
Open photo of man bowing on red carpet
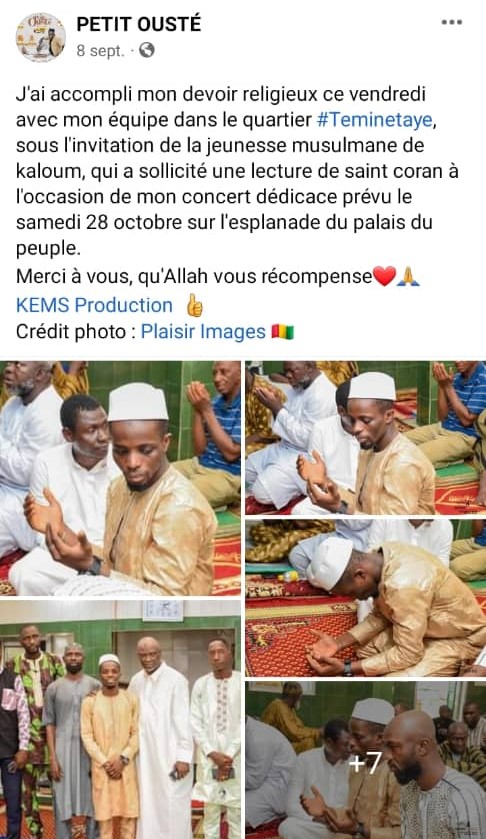pyautogui.click(x=366, y=598)
